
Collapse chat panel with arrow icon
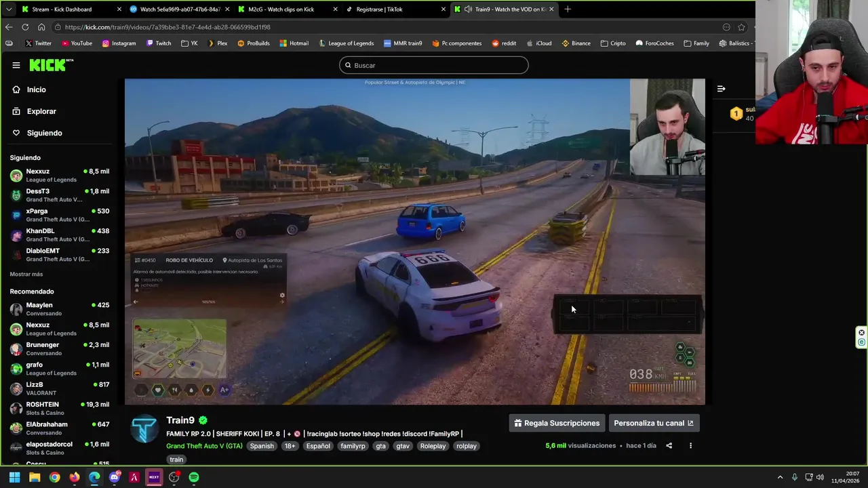(x=721, y=89)
